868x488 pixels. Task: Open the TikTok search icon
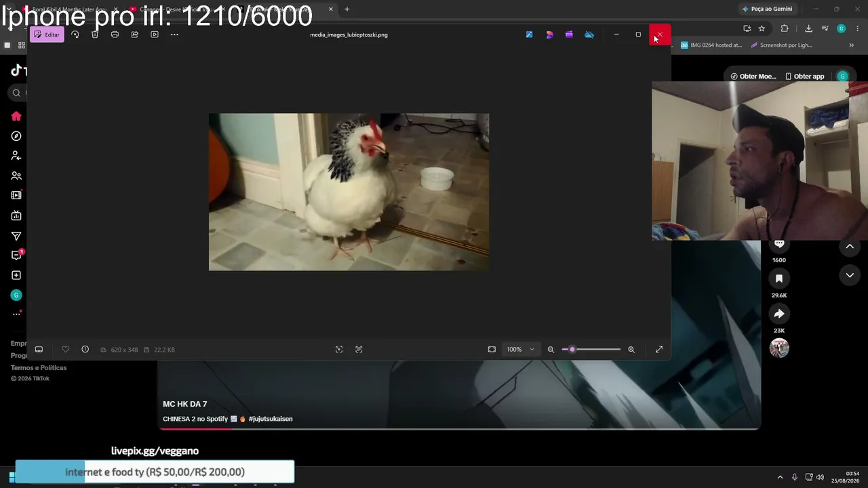[x=16, y=93]
